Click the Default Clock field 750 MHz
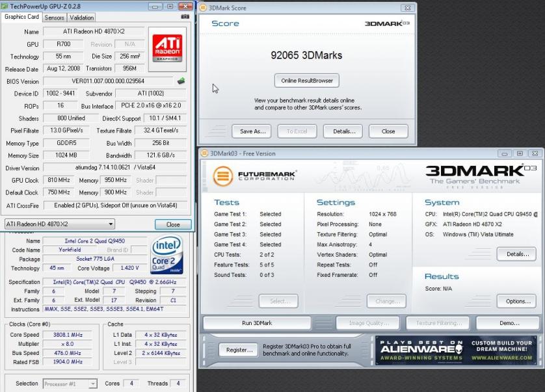The height and width of the screenshot is (392, 545). 59,192
